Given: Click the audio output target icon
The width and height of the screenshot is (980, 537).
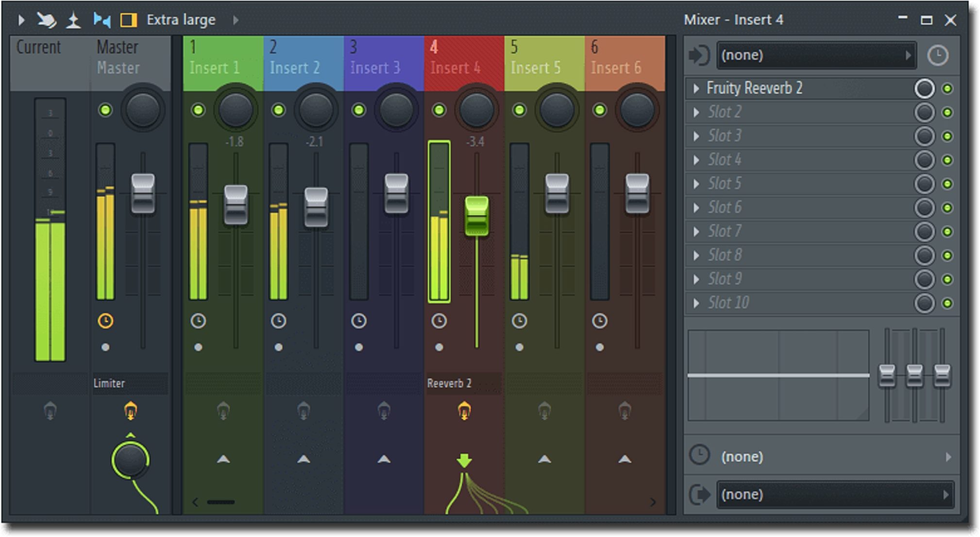Looking at the screenshot, I should pyautogui.click(x=699, y=495).
